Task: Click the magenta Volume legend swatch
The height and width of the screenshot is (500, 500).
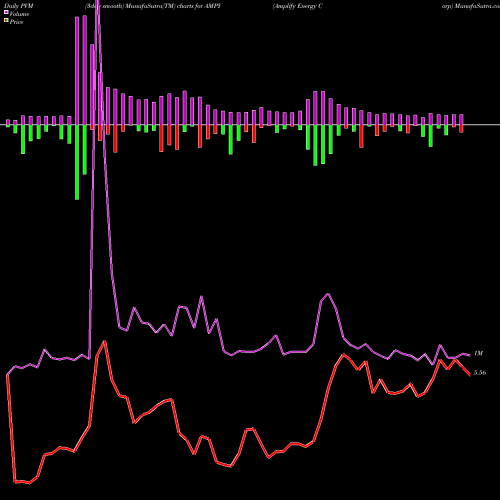Action: (x=6, y=13)
